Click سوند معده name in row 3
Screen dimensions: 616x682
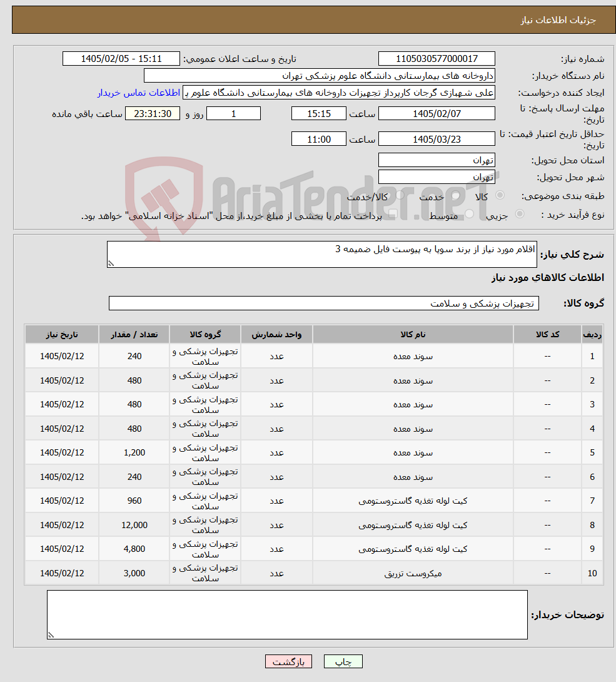click(x=413, y=404)
